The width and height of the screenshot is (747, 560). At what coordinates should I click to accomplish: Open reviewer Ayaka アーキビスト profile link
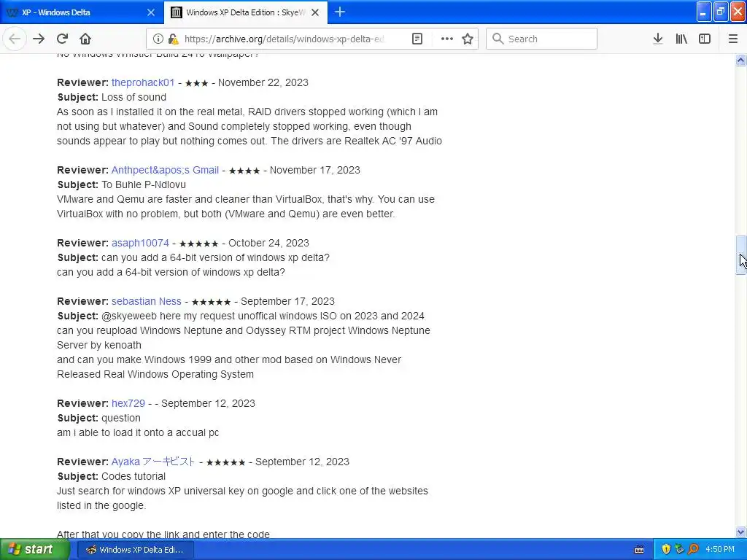click(153, 462)
